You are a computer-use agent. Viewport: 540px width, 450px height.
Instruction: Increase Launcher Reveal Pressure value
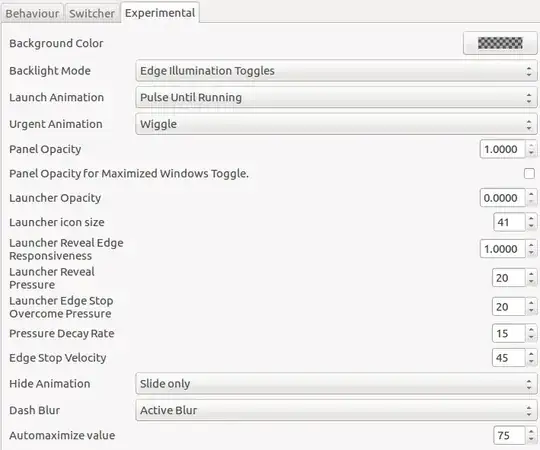[x=531, y=274]
